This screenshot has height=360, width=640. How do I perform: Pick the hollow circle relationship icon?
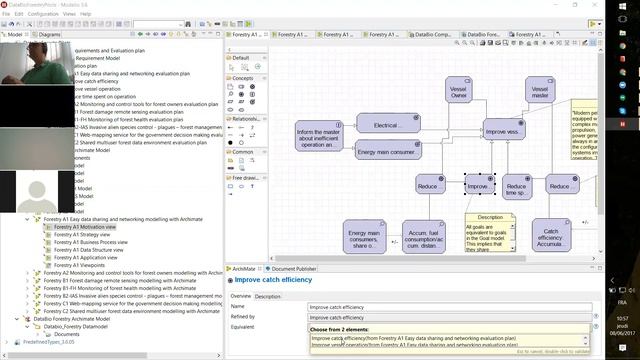click(x=241, y=143)
